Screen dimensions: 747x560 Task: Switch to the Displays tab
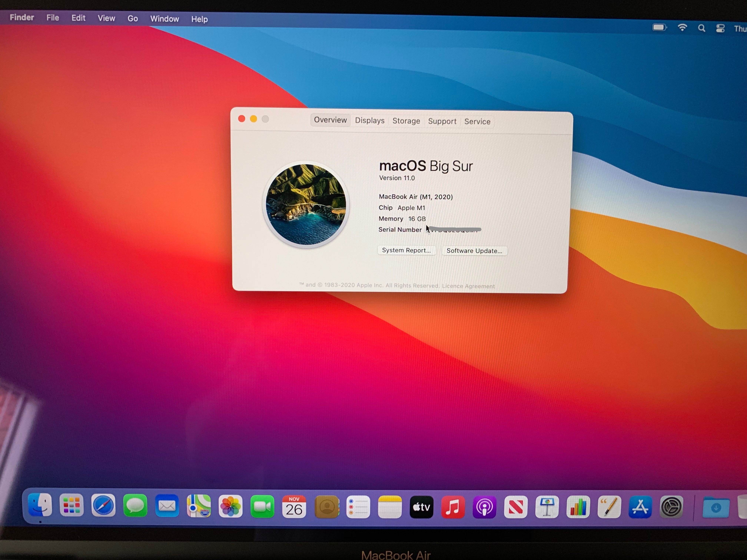pos(369,121)
